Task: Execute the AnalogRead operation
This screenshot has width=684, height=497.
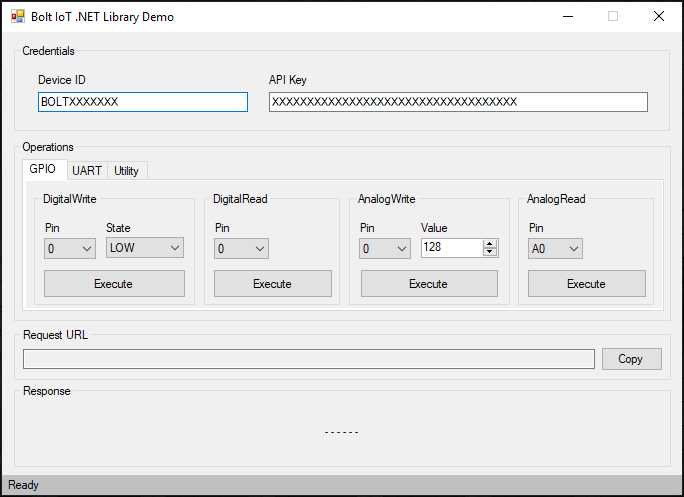Action: (587, 284)
